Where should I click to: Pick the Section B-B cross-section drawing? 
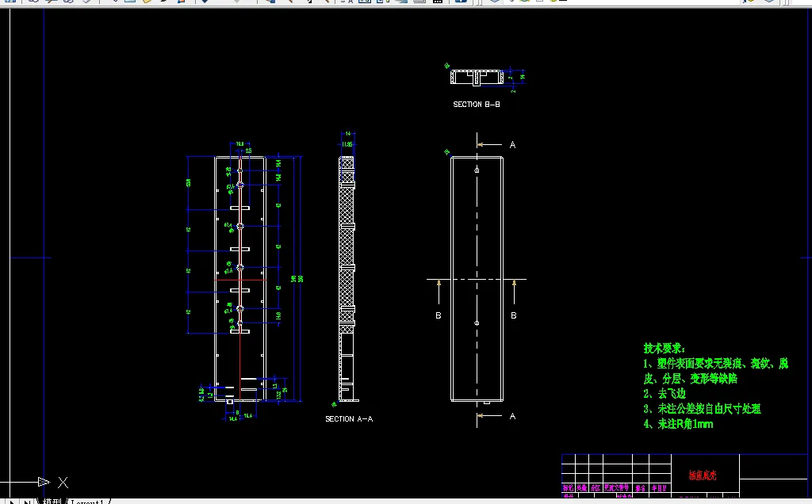pyautogui.click(x=477, y=78)
